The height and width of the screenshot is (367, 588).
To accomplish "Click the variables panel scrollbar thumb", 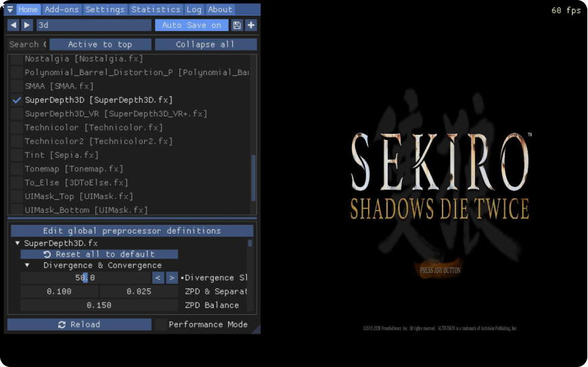I will (250, 243).
